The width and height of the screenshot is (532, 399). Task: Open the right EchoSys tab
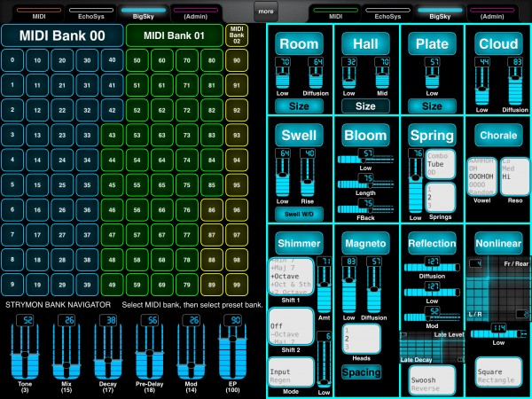(387, 13)
